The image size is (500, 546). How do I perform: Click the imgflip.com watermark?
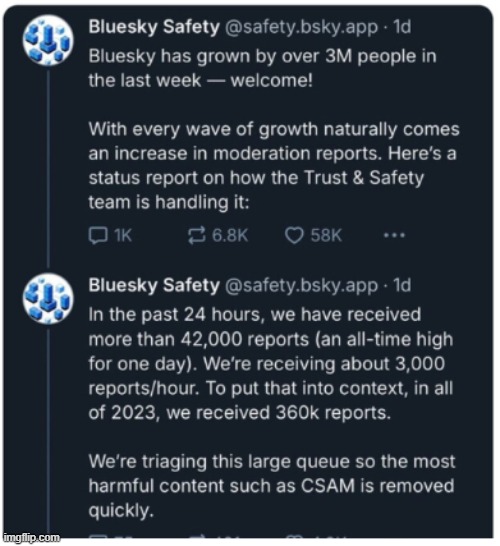[32, 538]
